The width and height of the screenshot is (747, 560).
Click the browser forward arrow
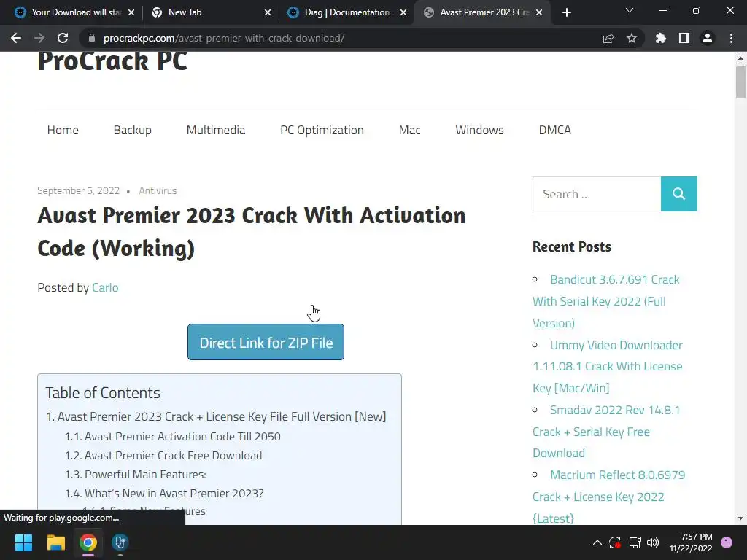pos(39,38)
